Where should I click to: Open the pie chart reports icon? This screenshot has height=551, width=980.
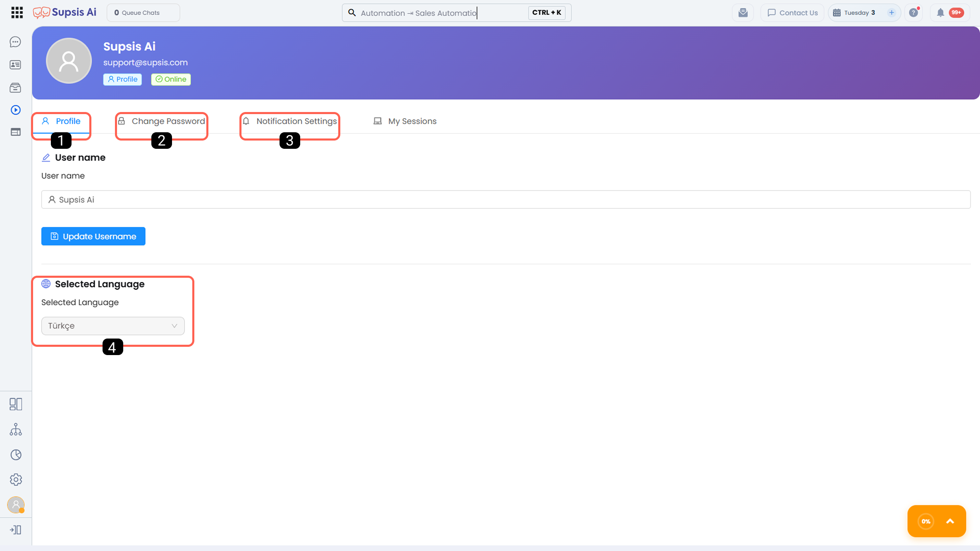pyautogui.click(x=16, y=455)
